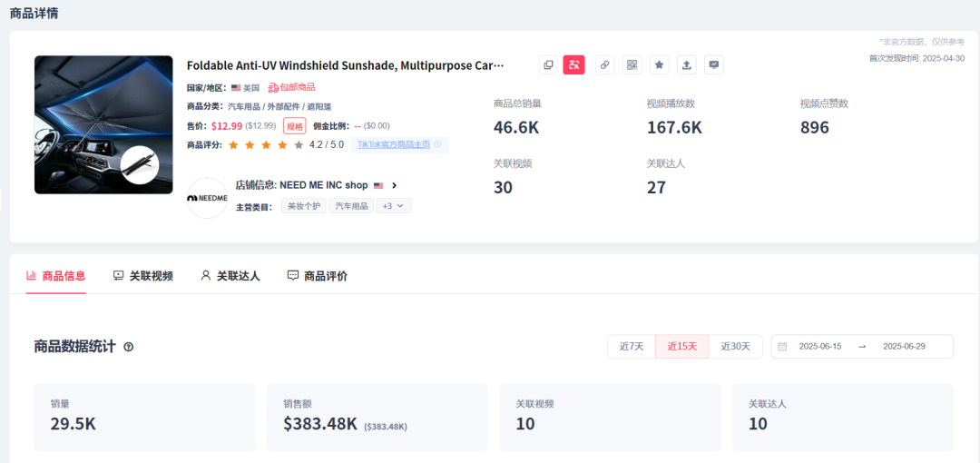Switch to the 关联视频 tab
980x463 pixels.
point(143,276)
